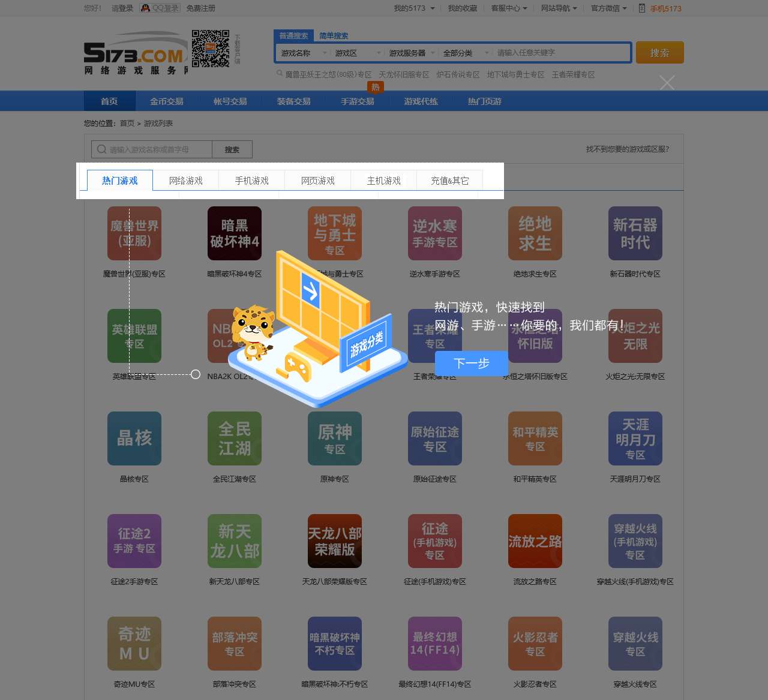This screenshot has width=768, height=700.
Task: Switch to the 手机游戏 tab
Action: 252,181
